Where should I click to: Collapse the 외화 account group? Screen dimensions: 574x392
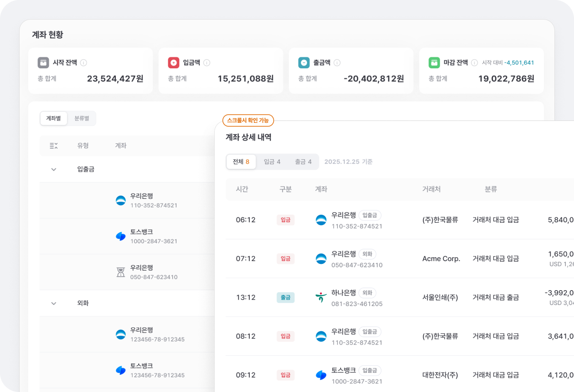54,303
